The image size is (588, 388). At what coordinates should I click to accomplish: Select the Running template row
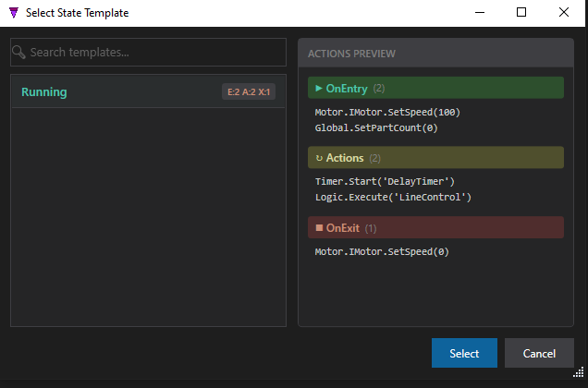click(x=148, y=91)
